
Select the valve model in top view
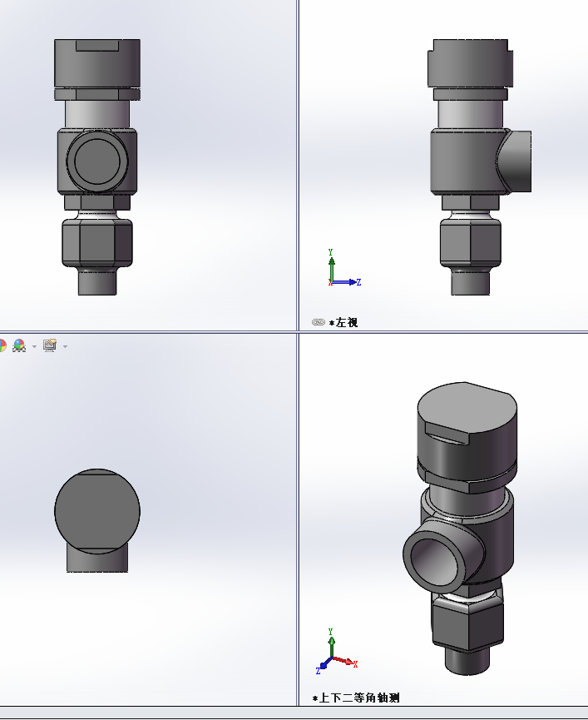point(97,520)
